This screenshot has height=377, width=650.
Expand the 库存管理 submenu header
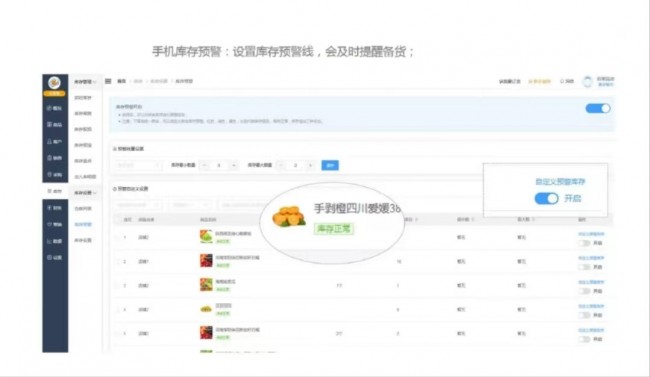point(85,82)
